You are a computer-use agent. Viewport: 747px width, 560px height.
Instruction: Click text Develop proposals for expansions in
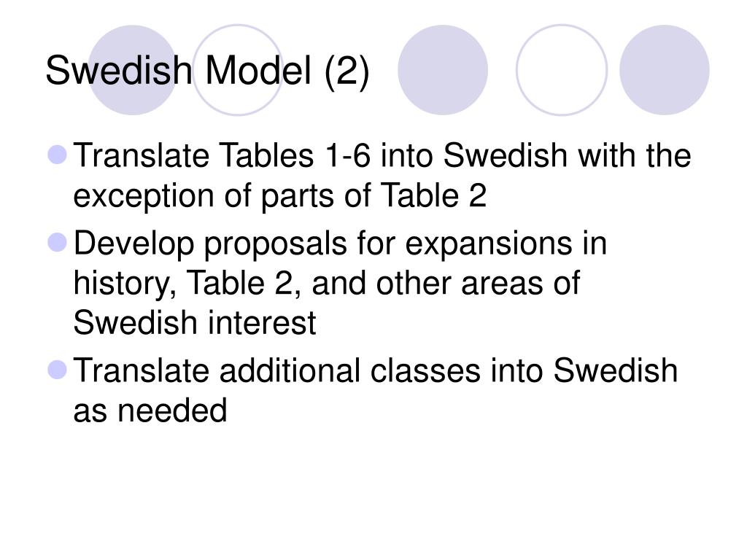coord(340,244)
